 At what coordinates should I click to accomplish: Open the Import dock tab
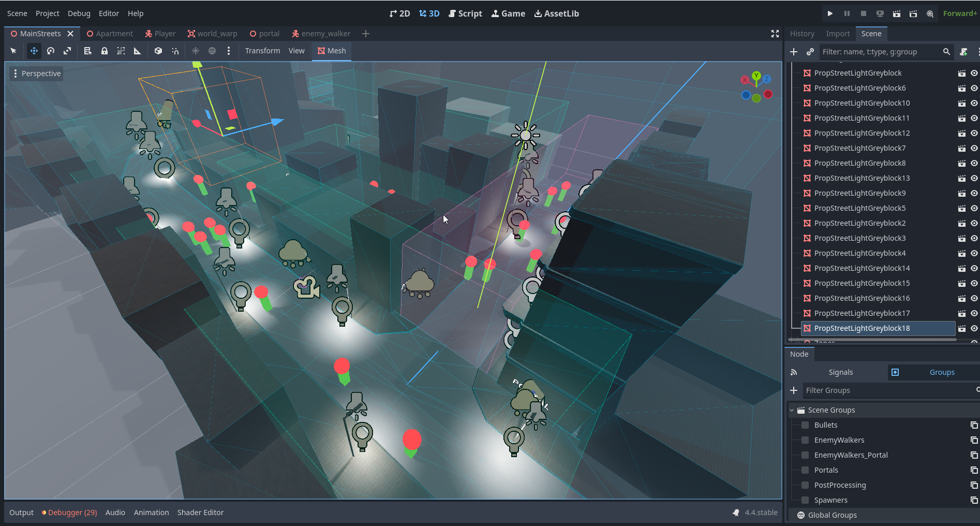pyautogui.click(x=838, y=34)
